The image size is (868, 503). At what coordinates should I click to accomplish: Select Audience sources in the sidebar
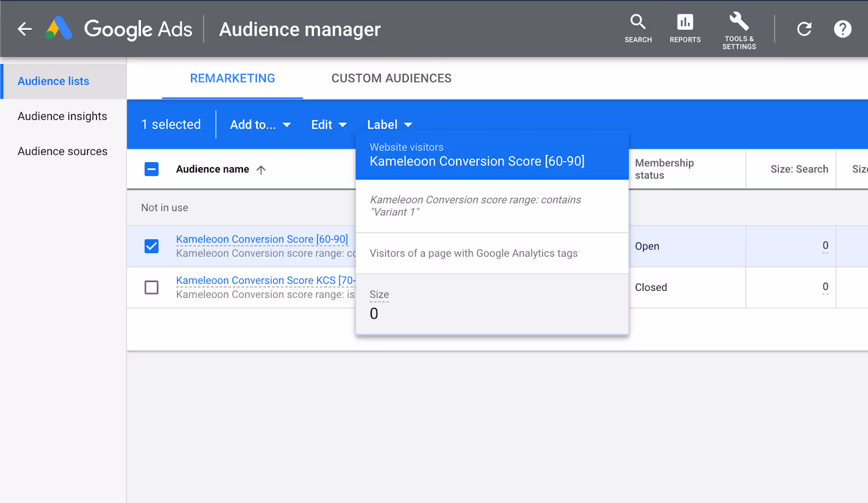tap(62, 151)
